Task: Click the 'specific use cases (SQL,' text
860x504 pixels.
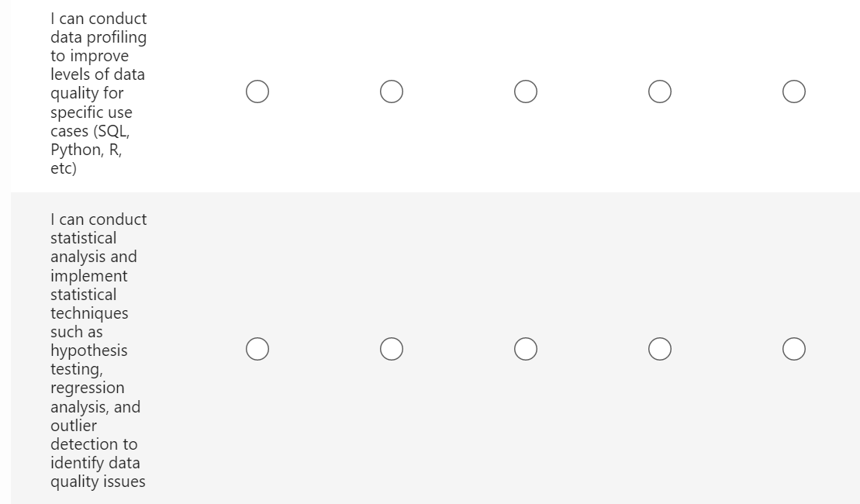Action: (x=91, y=122)
